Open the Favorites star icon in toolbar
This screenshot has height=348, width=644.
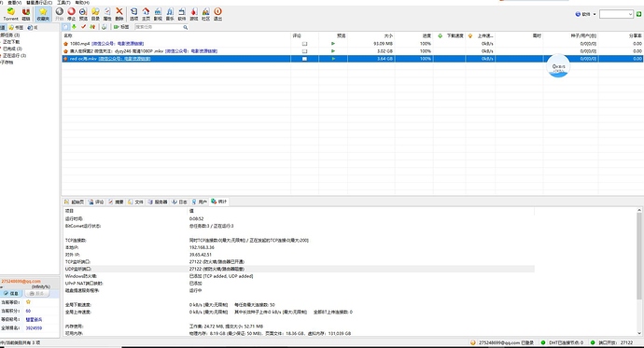(43, 14)
